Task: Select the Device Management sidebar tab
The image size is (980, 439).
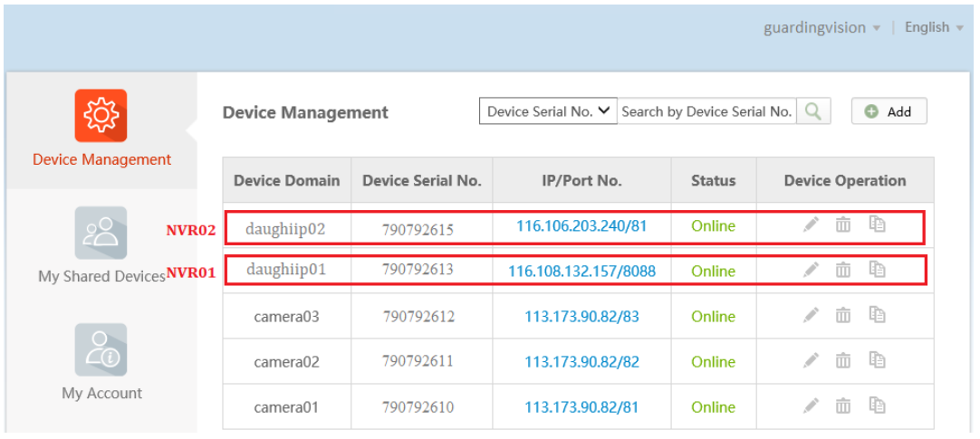Action: (101, 129)
